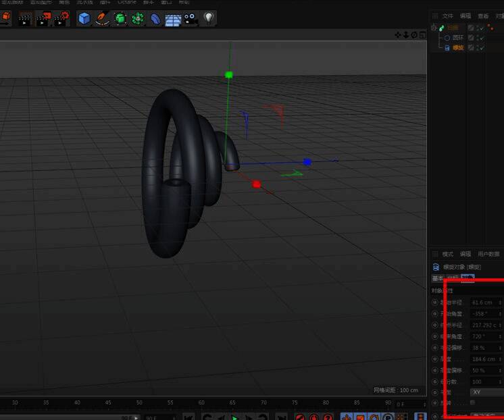Toggle the green check on 圆环 object

pyautogui.click(x=480, y=38)
